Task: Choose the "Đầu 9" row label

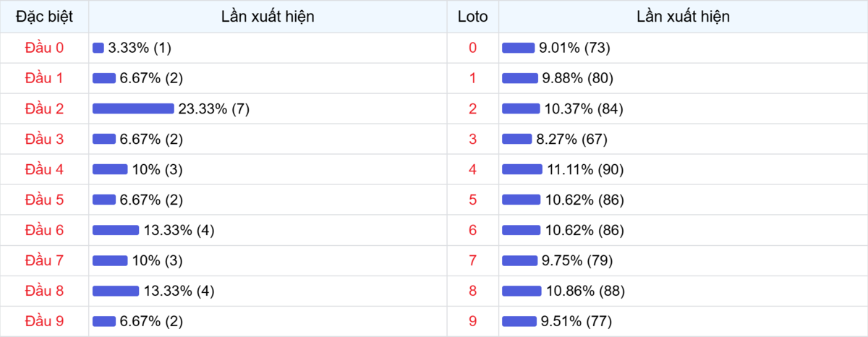Action: tap(44, 321)
